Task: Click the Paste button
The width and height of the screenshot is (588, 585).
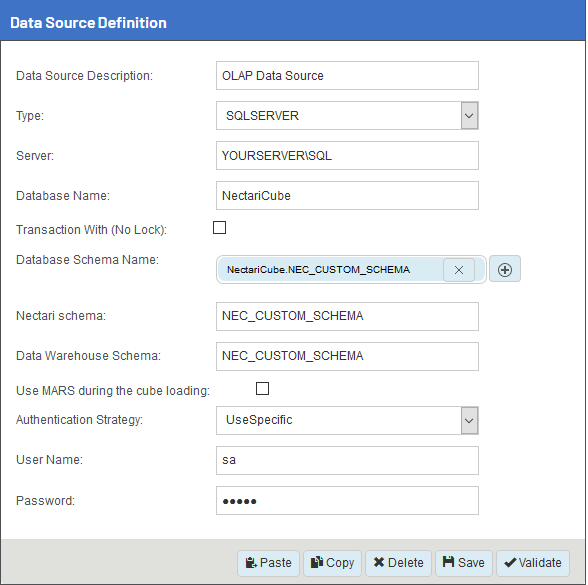Action: 268,563
